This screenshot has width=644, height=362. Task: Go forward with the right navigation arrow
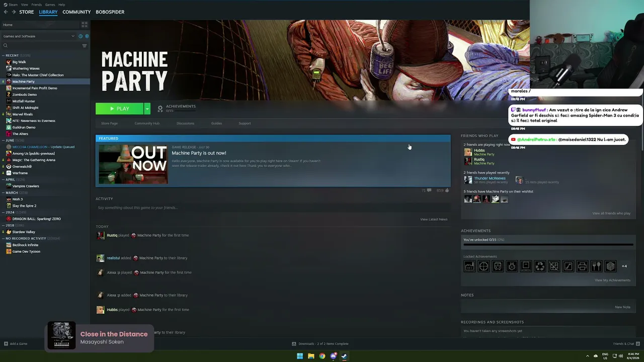tap(14, 12)
